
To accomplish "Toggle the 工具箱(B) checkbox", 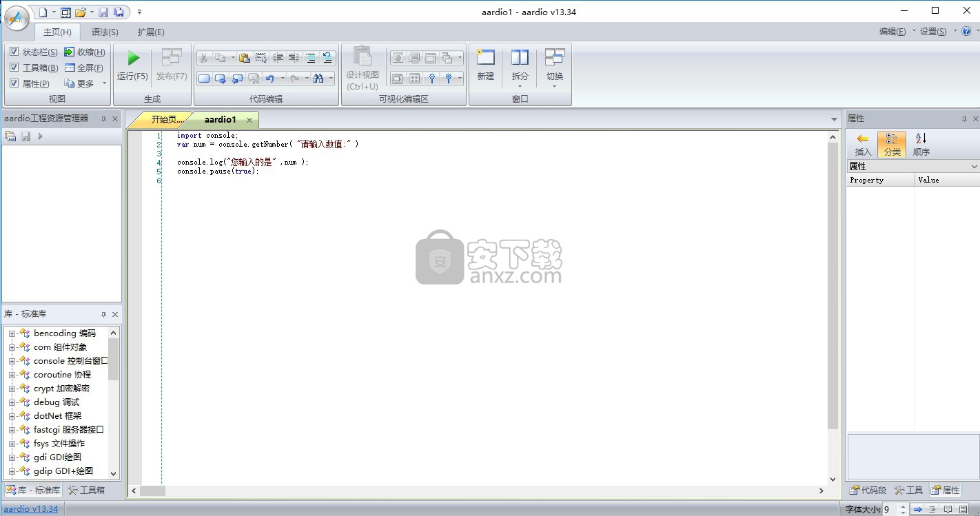I will click(14, 68).
